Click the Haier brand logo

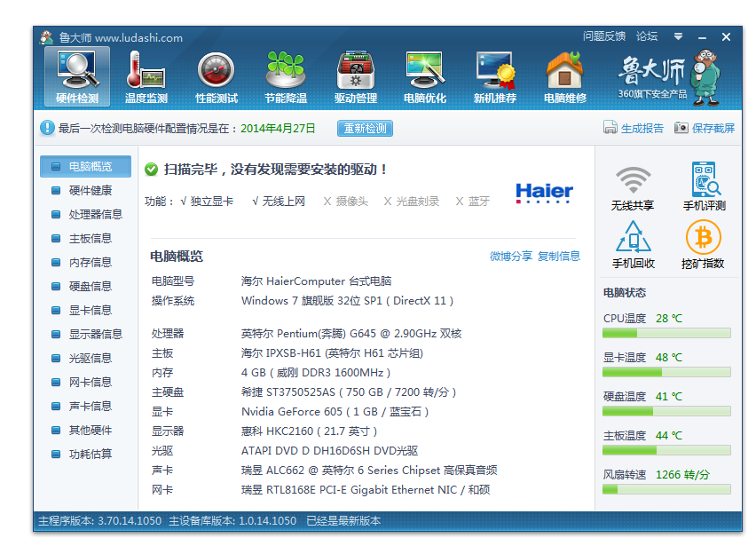point(544,193)
